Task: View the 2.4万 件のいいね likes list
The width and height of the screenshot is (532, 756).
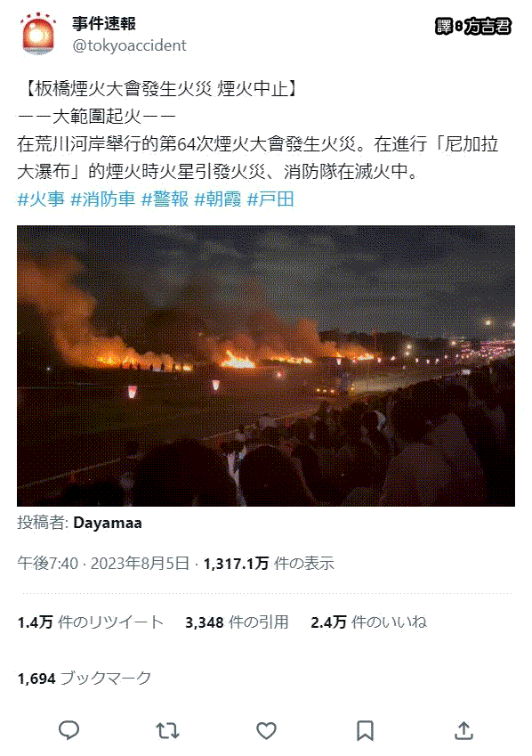Action: pos(368,622)
